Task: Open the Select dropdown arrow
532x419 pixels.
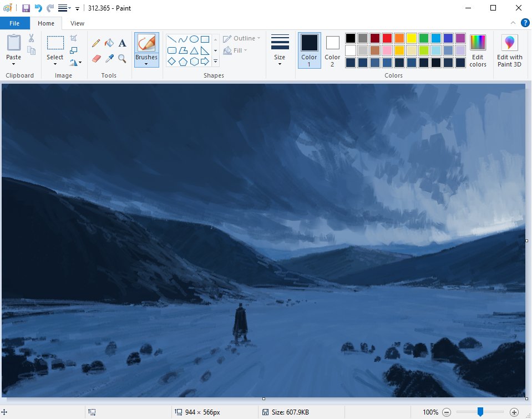Action: [55, 64]
